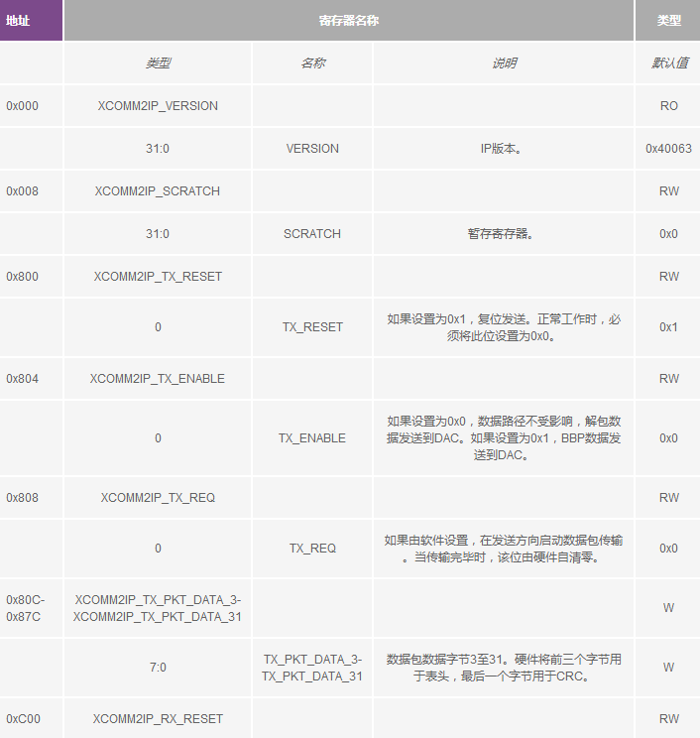Click the TX_RESET name cell
Image resolution: width=700 pixels, height=738 pixels.
[x=312, y=327]
